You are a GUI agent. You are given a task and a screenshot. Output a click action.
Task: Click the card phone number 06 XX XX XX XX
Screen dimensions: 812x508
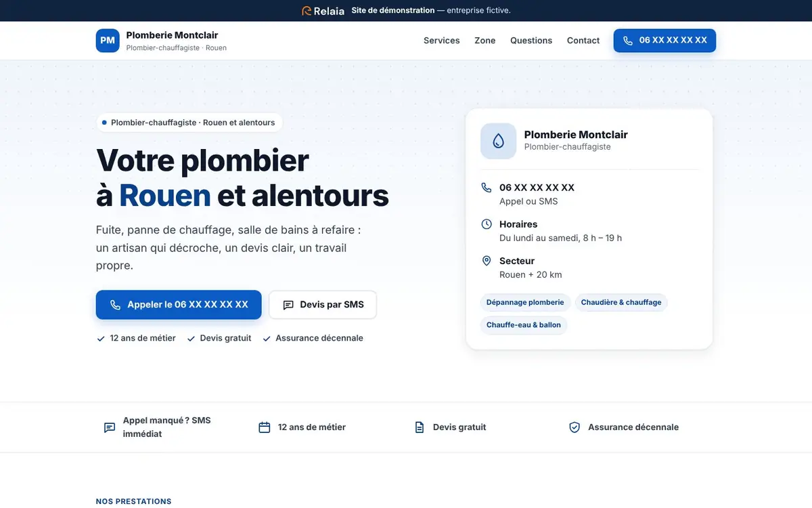click(537, 188)
